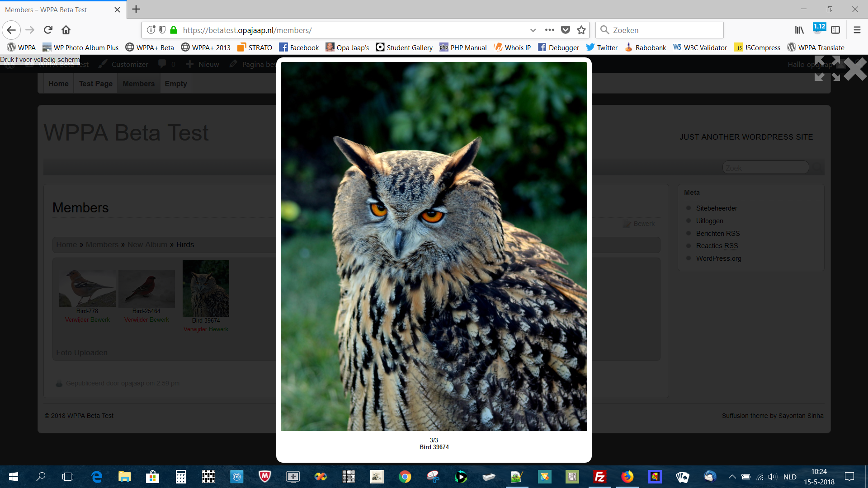Click the browser forward arrow
This screenshot has width=868, height=488.
[x=30, y=30]
